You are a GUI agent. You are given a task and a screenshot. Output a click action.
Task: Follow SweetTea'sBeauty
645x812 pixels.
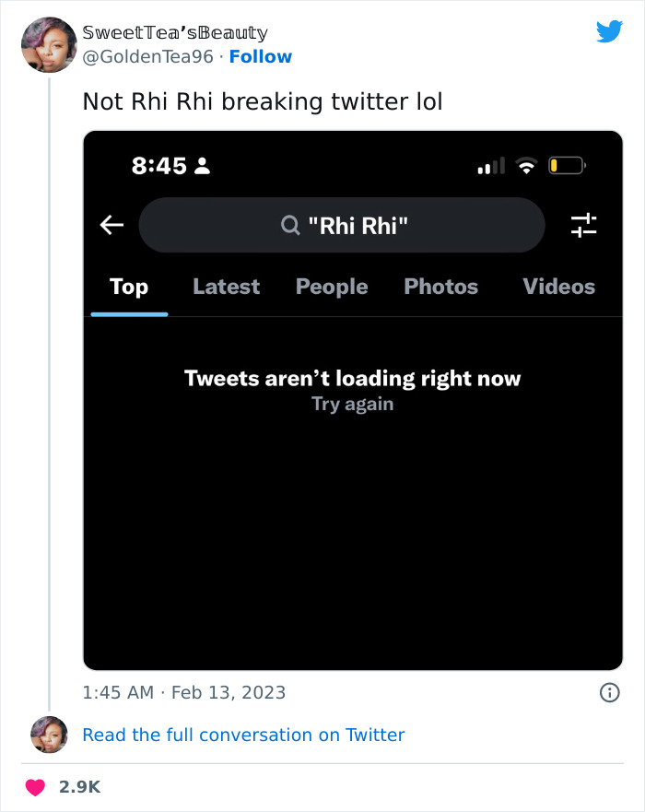point(261,57)
